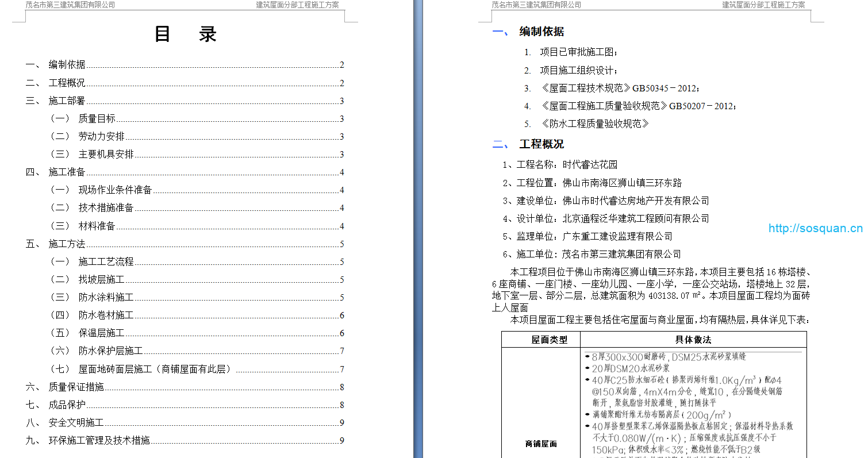Click the 屋面类型 table header cell
Viewport: 868px width, 458px height.
pos(549,340)
